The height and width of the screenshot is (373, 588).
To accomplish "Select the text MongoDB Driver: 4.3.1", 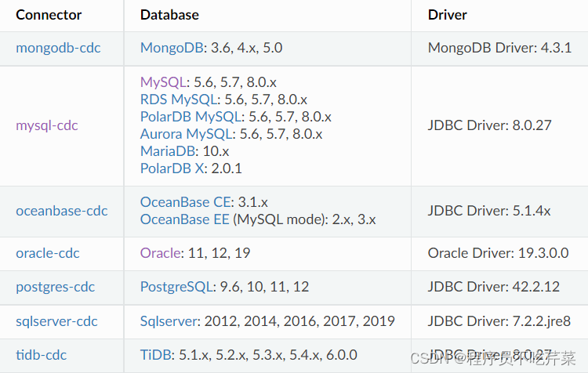I will (x=500, y=48).
